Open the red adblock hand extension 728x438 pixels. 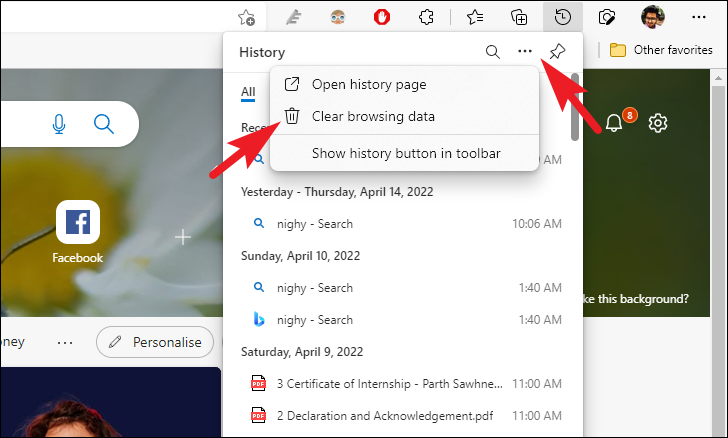pos(382,18)
